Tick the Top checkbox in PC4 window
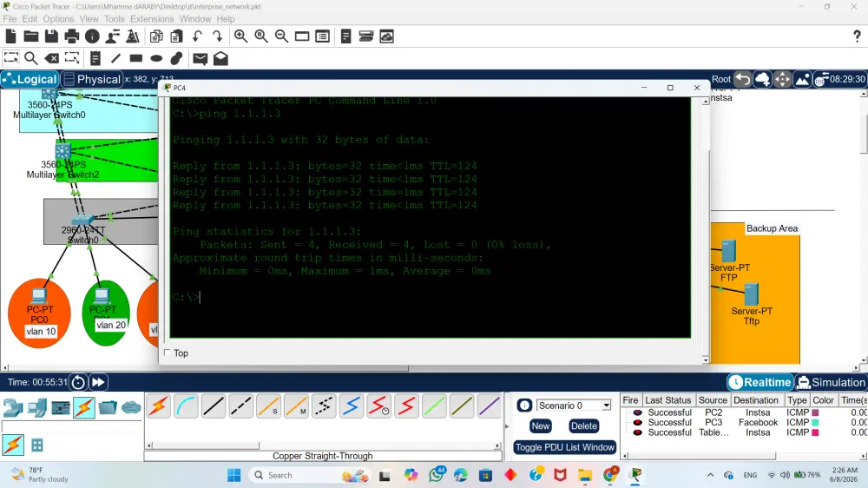The image size is (868, 488). [168, 353]
